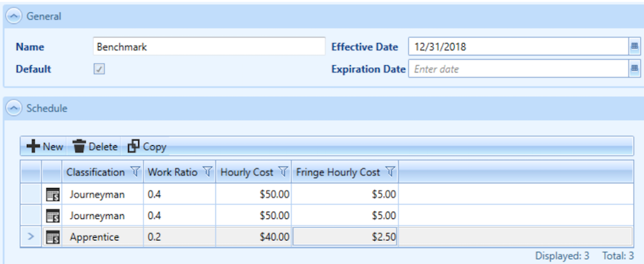The width and height of the screenshot is (644, 264).
Task: Open the Hourly Cost column filter
Action: tap(283, 172)
